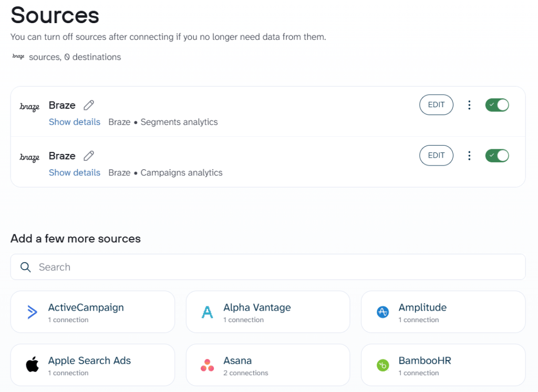This screenshot has width=538, height=392.
Task: Click Braze logo in Campaigns analytics row
Action: point(29,157)
